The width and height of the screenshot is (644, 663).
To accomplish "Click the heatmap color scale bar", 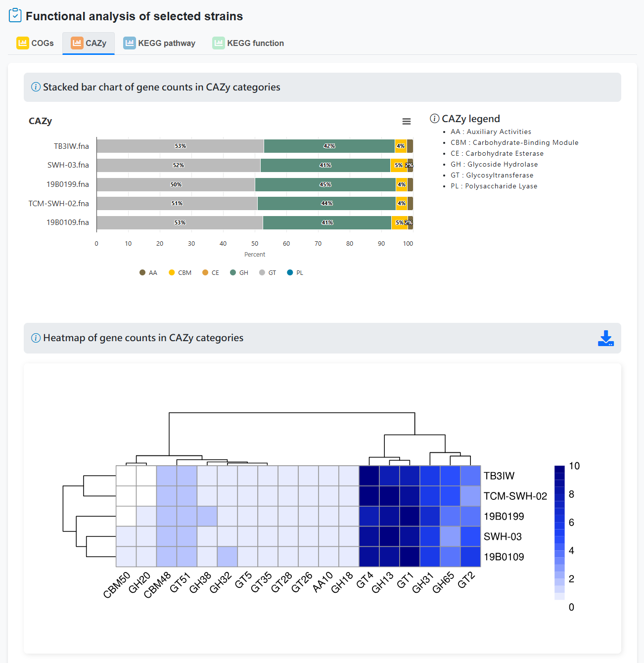I will click(x=559, y=532).
